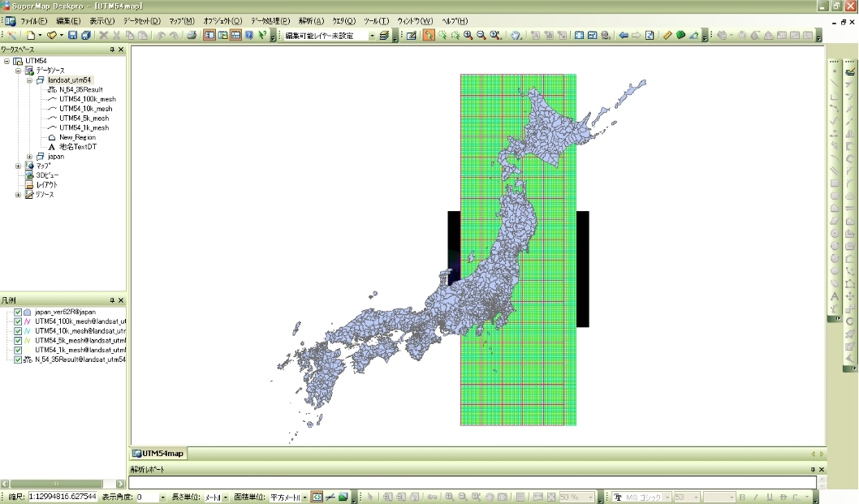Select the Zoom In tool
This screenshot has height=504, width=859.
tap(468, 37)
